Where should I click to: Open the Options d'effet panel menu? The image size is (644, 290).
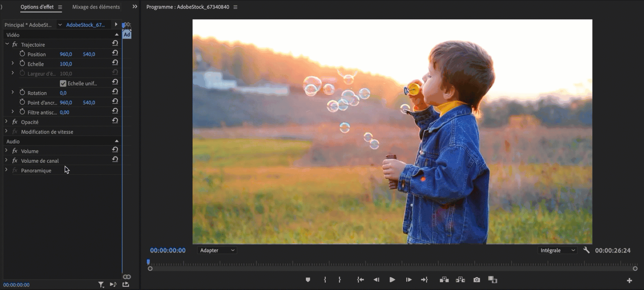(60, 7)
